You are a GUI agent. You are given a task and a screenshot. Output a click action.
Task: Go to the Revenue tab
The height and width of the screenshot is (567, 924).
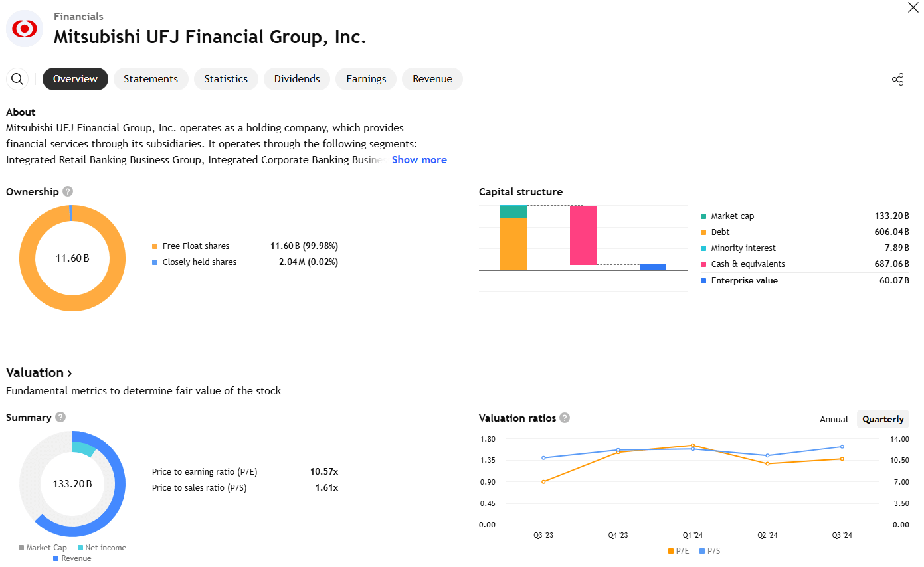click(432, 79)
